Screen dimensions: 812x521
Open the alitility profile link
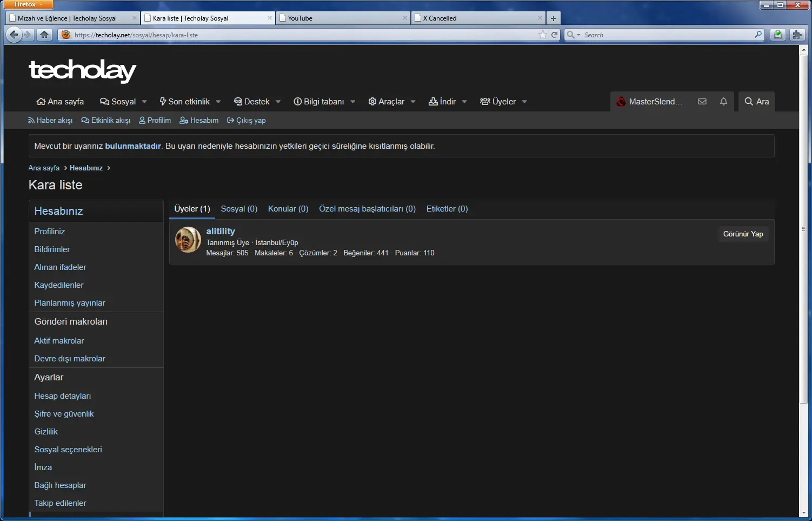[221, 231]
